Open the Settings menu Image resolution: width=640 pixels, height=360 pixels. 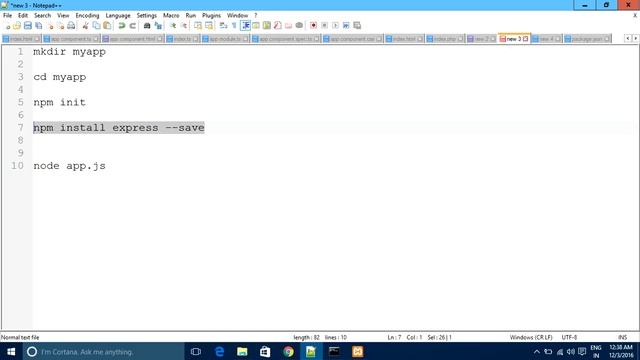[x=147, y=16]
